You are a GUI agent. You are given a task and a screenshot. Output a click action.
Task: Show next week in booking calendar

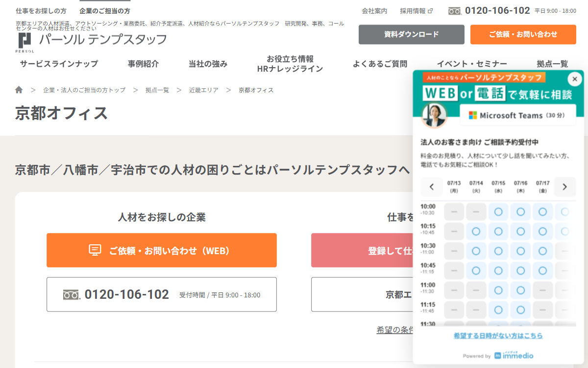point(564,187)
